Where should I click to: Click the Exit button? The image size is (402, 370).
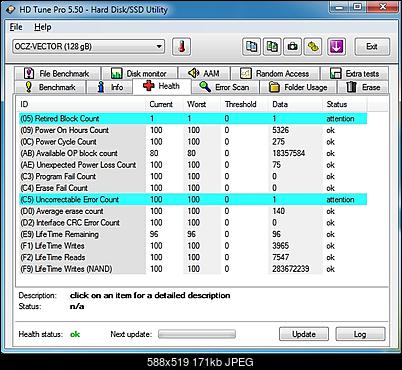[x=372, y=46]
